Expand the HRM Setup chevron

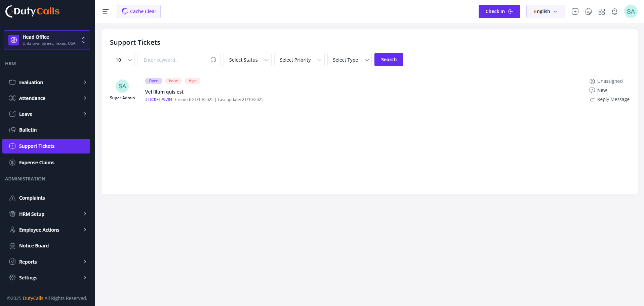point(85,214)
